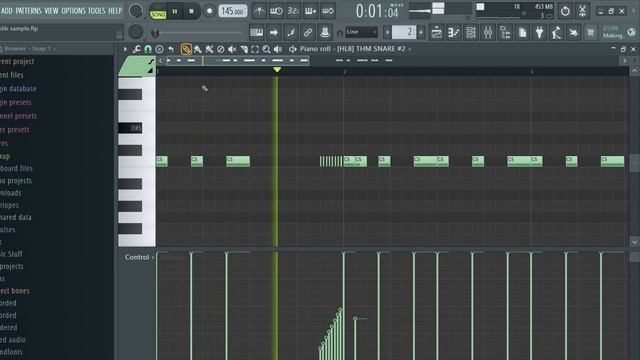Open the TOOLS menu

(97, 11)
